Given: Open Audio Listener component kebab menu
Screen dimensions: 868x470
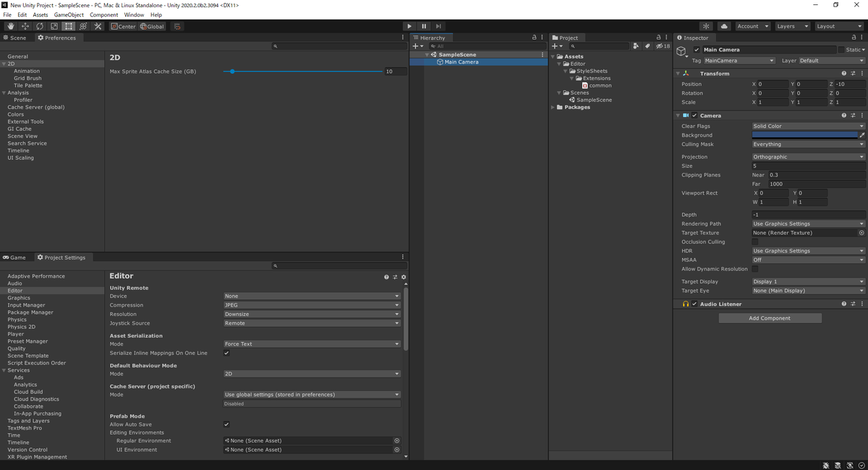Looking at the screenshot, I should (861, 304).
